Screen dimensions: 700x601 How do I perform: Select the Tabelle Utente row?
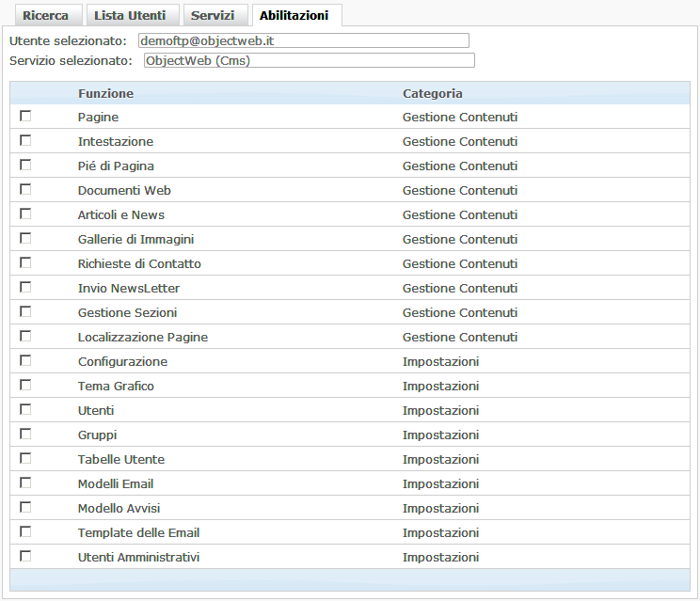[x=121, y=459]
